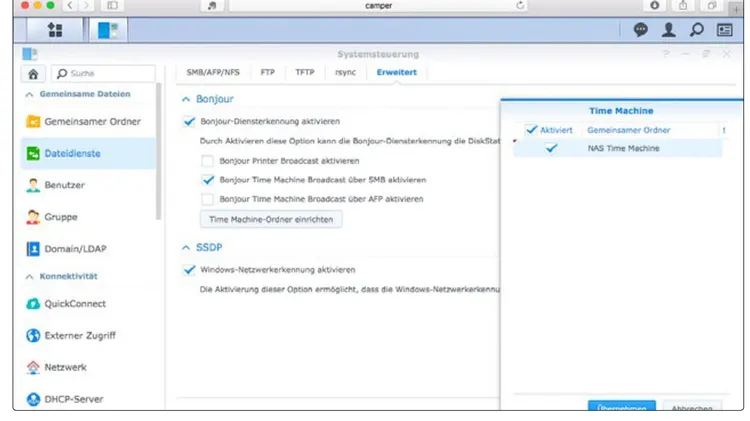750x421 pixels.
Task: Click the Time Machine dialog title
Action: click(621, 111)
